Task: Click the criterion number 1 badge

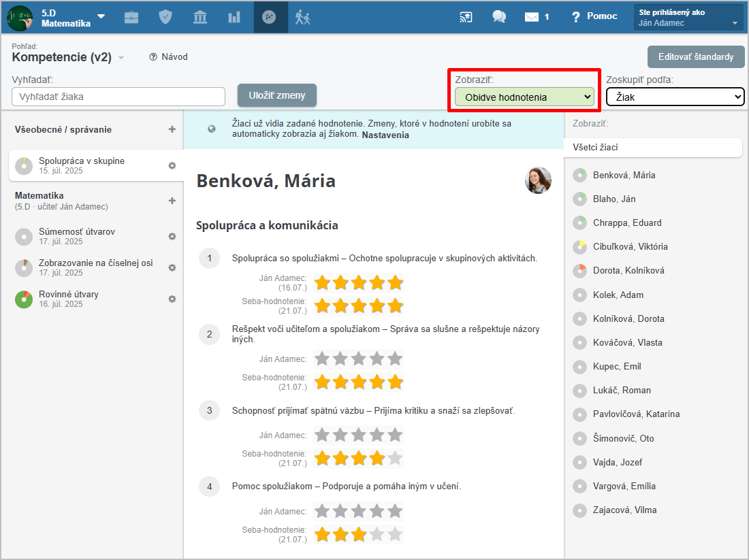Action: coord(209,259)
